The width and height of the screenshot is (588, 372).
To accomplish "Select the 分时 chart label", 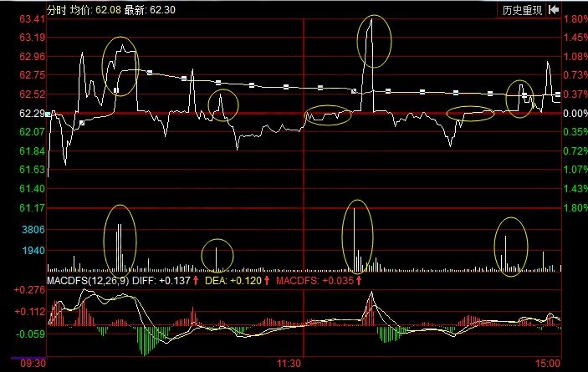I will click(x=57, y=10).
